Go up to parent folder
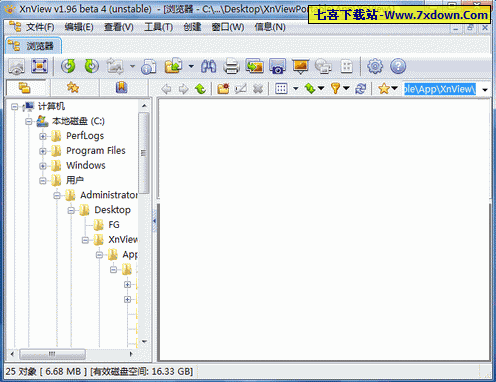This screenshot has width=496, height=382. tap(200, 89)
